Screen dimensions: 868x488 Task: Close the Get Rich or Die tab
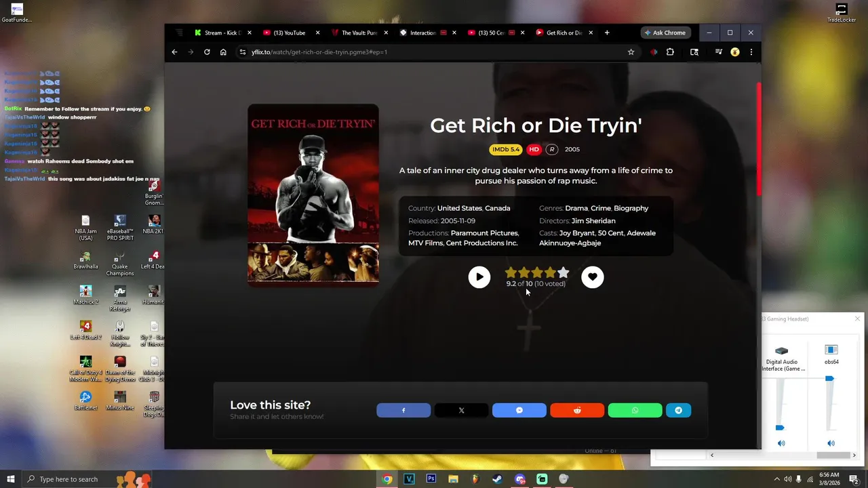pos(591,33)
